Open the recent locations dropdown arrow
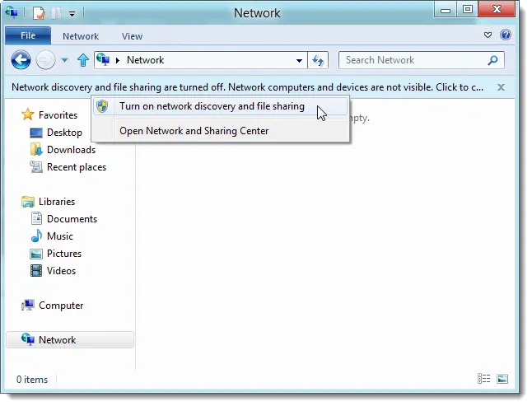This screenshot has height=406, width=532. tap(64, 60)
